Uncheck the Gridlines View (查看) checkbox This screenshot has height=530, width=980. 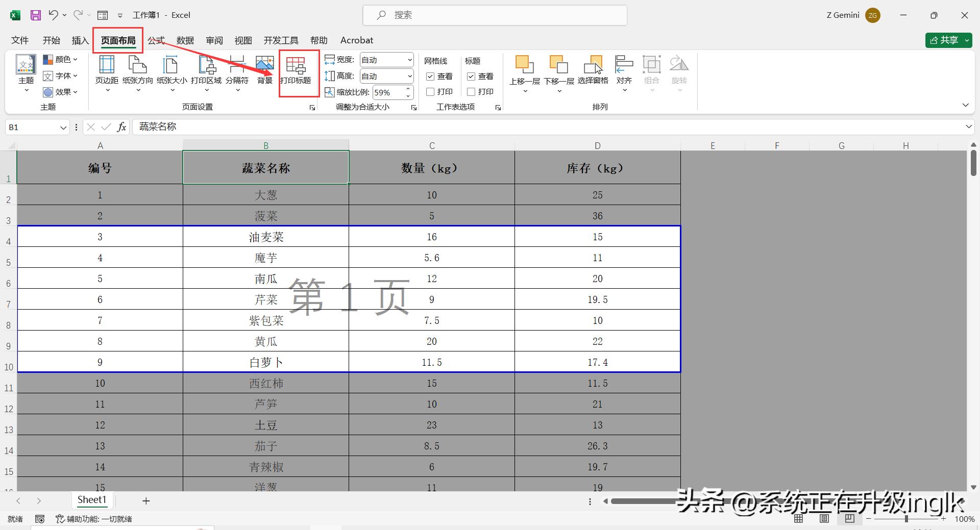(x=430, y=77)
